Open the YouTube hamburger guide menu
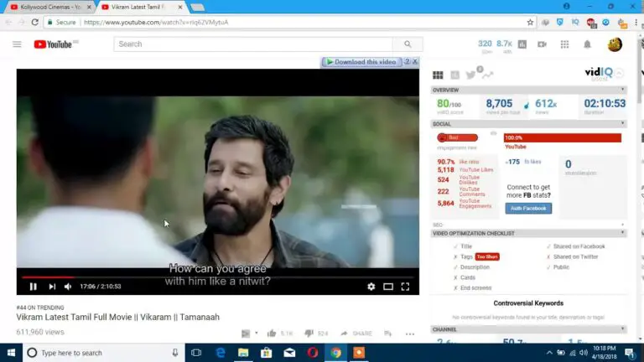The height and width of the screenshot is (362, 644). pos(17,44)
